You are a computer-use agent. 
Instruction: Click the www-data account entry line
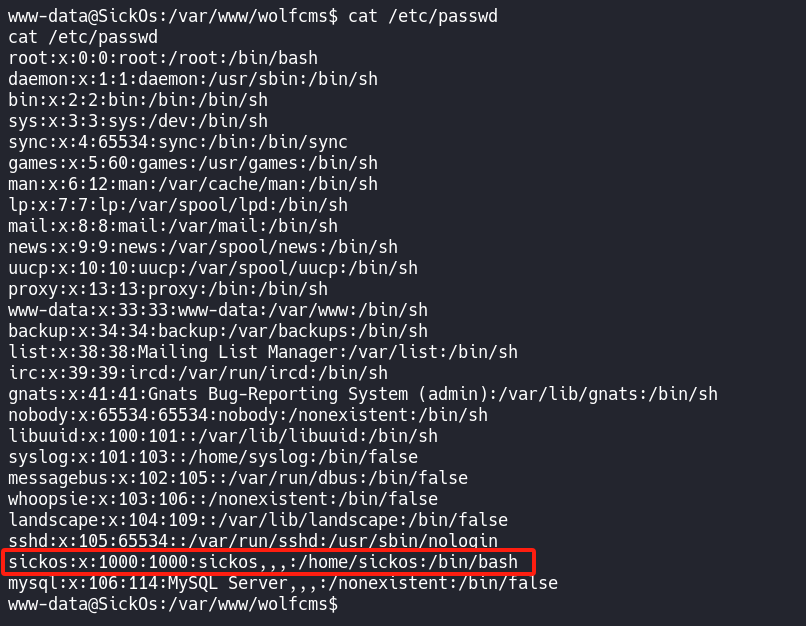tap(218, 310)
